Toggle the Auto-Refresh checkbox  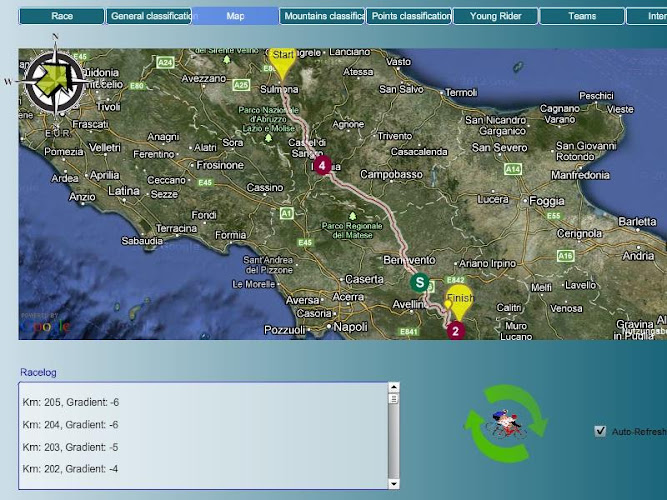(600, 431)
